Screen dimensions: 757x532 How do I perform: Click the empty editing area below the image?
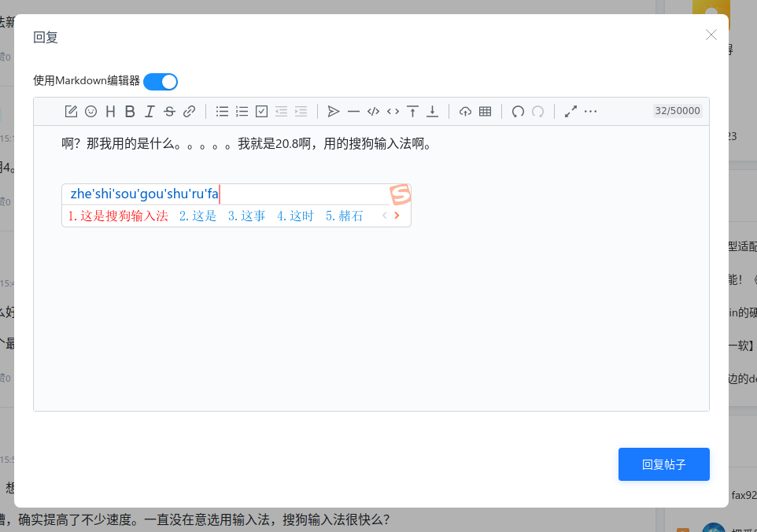coord(371,319)
